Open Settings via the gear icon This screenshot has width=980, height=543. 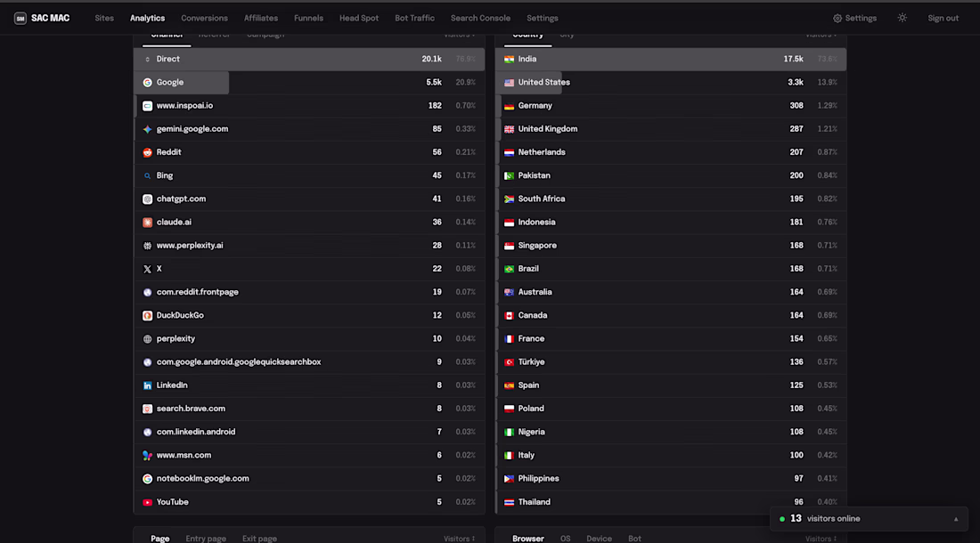[837, 18]
